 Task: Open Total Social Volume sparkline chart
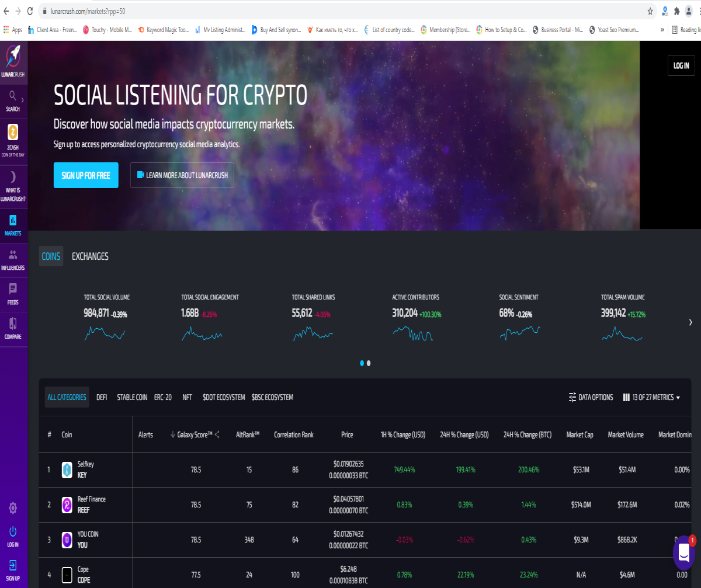pos(105,334)
